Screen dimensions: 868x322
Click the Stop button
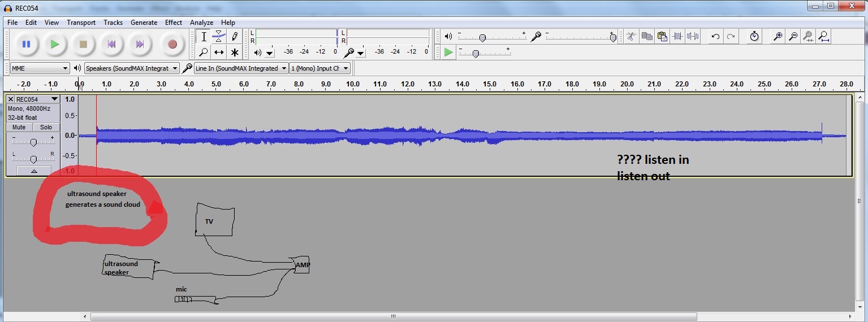click(x=83, y=44)
